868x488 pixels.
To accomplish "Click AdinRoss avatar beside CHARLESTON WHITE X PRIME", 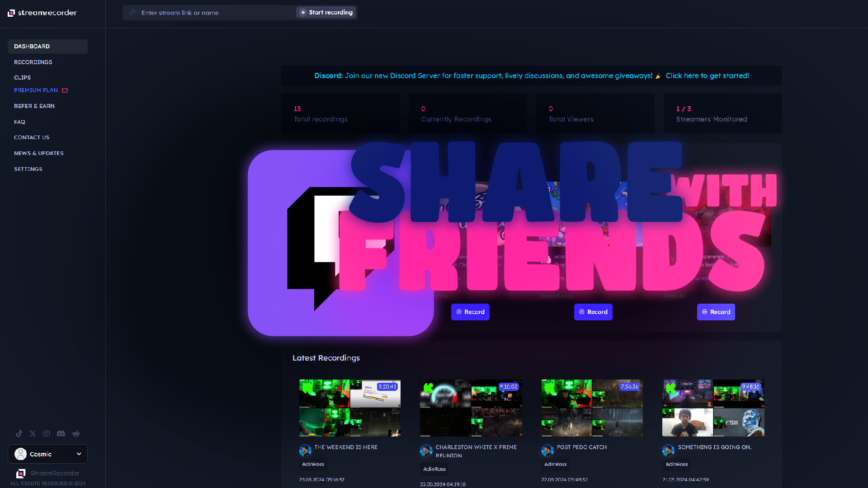I will coord(426,450).
